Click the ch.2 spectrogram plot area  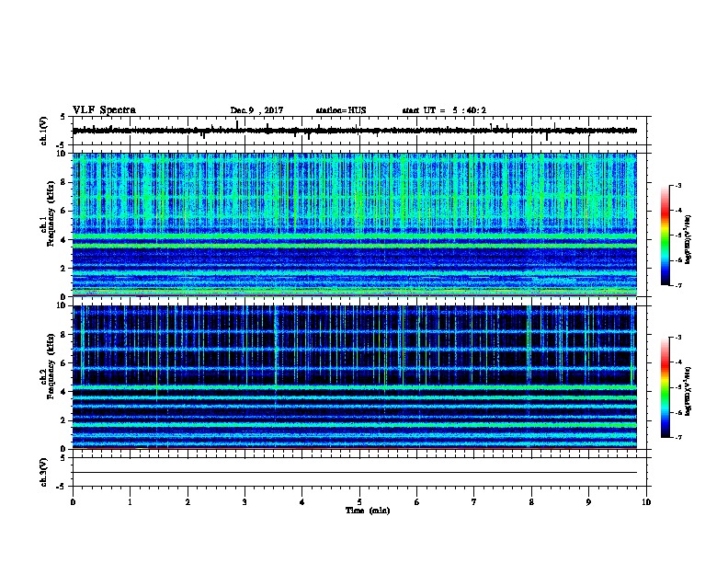click(355, 377)
